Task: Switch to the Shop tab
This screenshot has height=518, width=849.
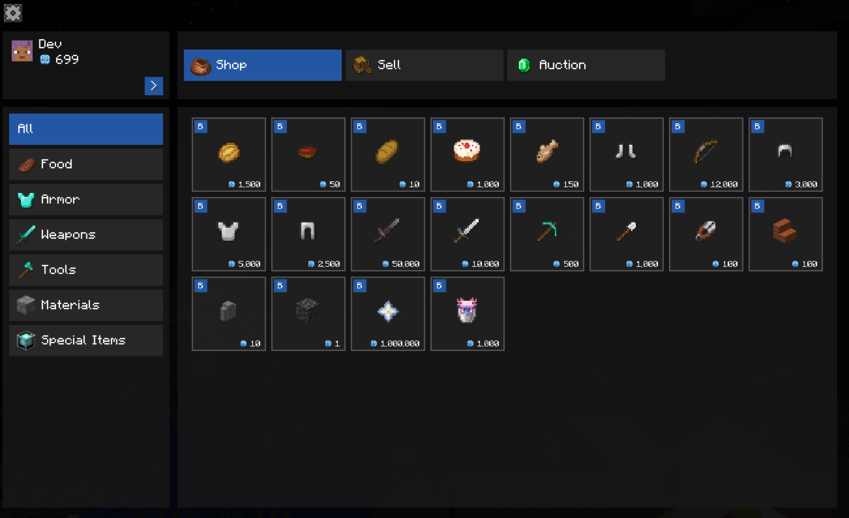Action: 263,65
